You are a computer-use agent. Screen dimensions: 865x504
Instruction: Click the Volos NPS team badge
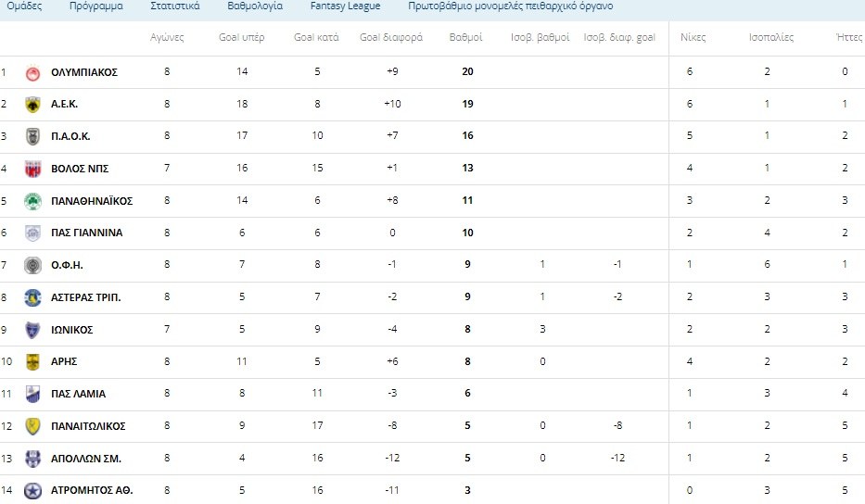33,169
